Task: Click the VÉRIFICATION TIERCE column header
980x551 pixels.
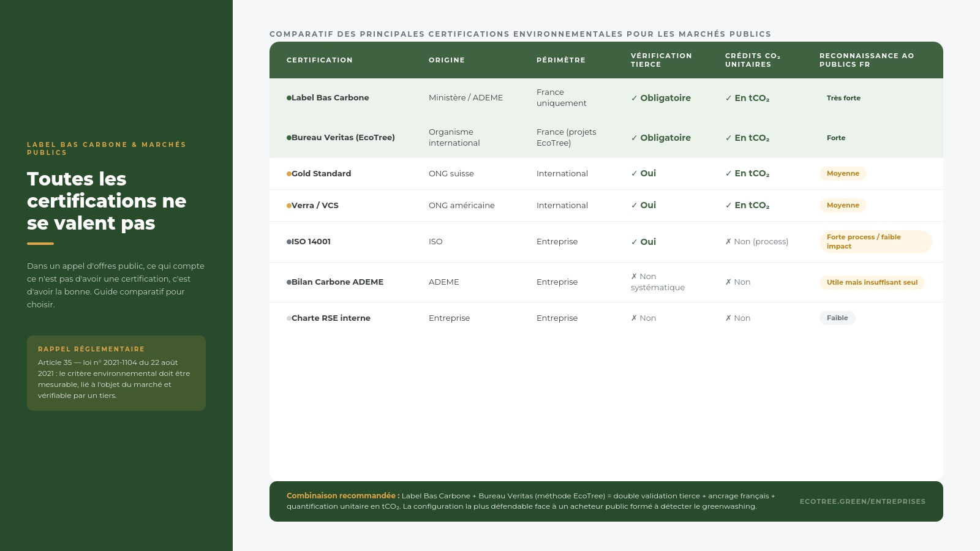Action: pos(661,60)
